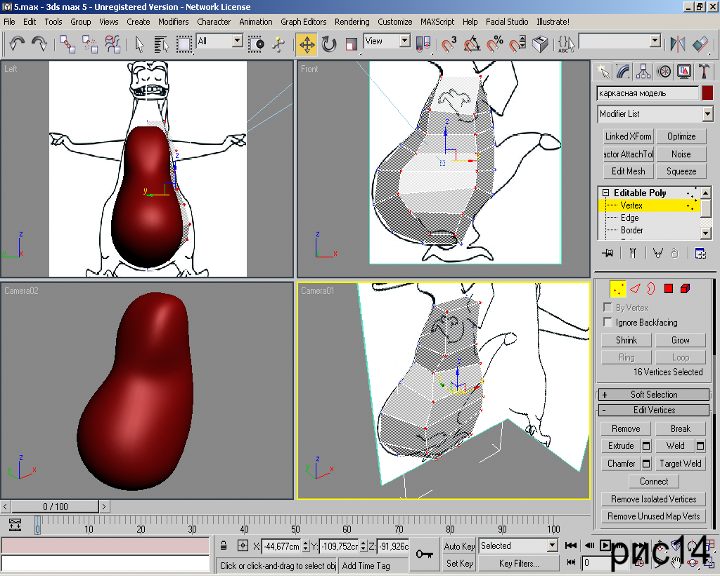Expand the Soft Selection rollout

[x=654, y=394]
